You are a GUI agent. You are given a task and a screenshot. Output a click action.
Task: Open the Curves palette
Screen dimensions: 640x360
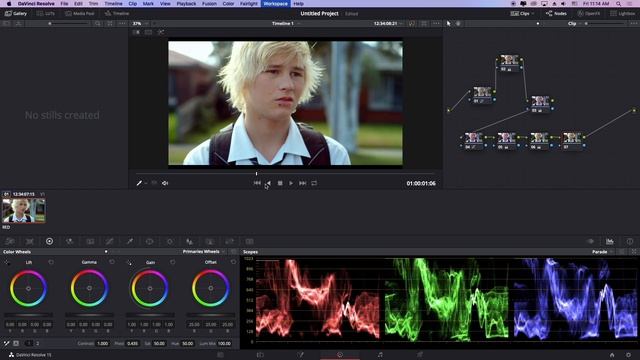(x=109, y=242)
